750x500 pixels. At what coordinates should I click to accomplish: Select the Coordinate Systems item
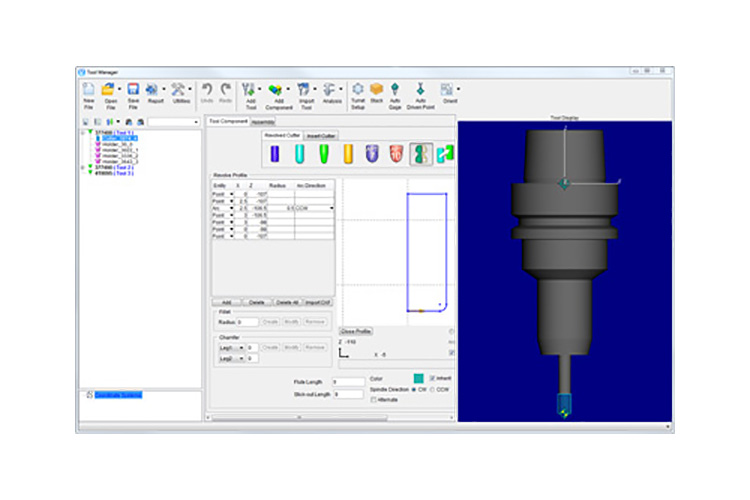click(118, 395)
